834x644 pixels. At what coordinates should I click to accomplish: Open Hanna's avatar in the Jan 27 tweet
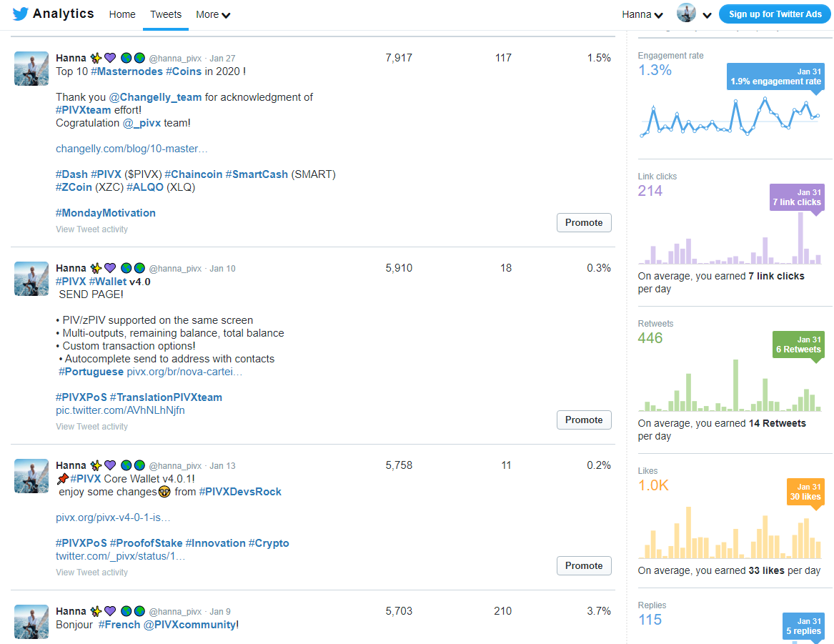coord(31,69)
